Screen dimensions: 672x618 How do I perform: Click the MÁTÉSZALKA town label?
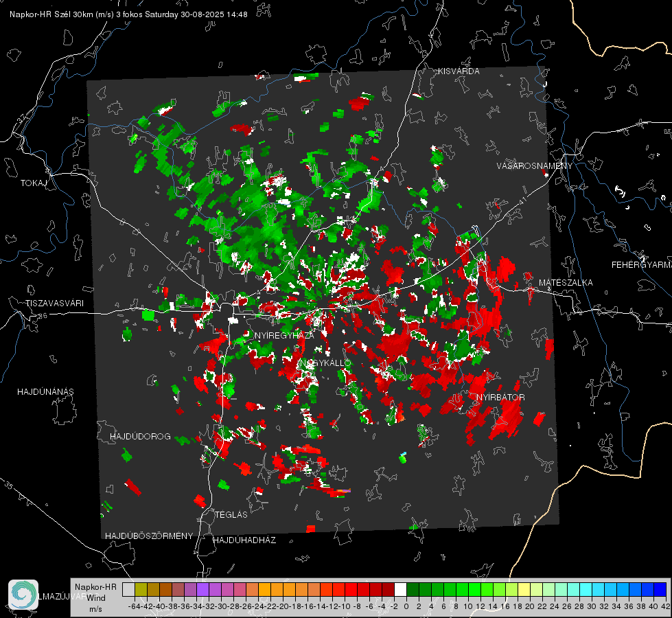click(x=566, y=282)
